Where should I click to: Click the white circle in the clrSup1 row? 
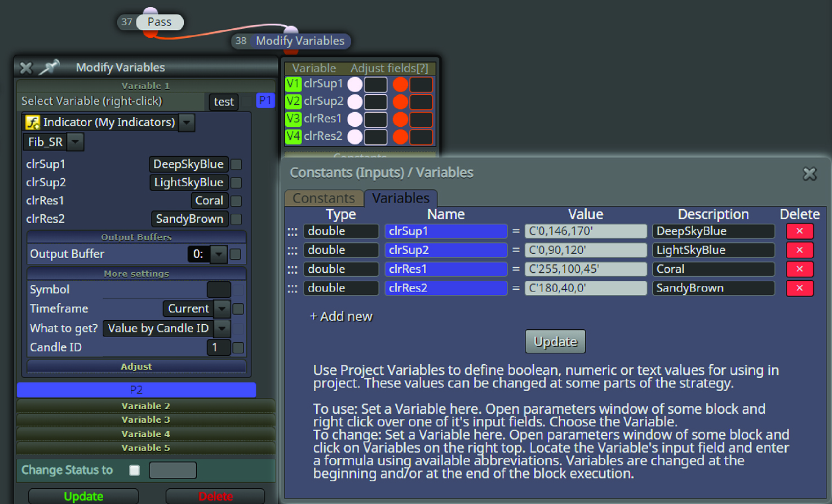pyautogui.click(x=355, y=85)
